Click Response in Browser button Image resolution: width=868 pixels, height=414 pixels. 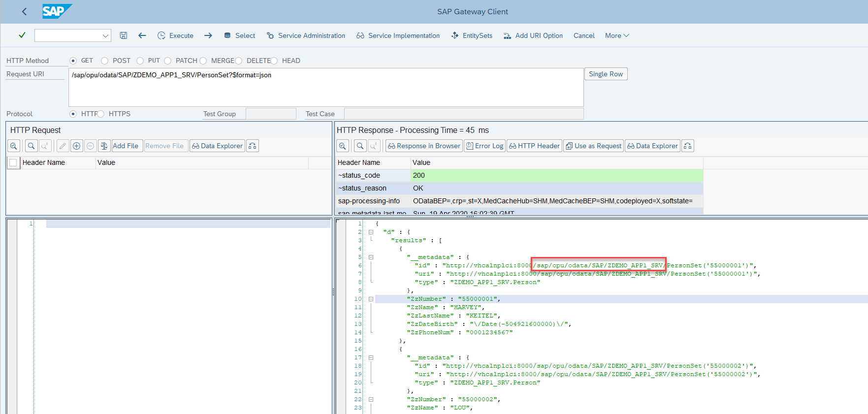[x=424, y=146]
